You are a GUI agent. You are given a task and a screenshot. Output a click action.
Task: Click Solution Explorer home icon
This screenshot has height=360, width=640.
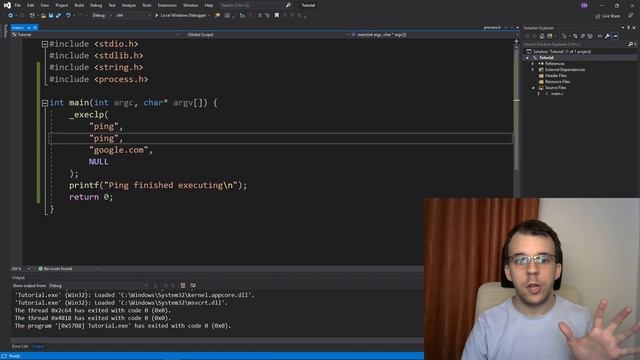coord(542,36)
